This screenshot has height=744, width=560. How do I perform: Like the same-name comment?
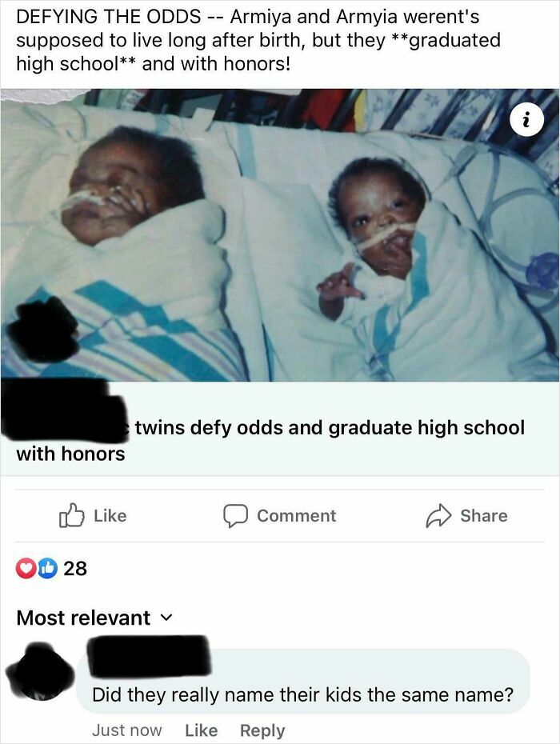(x=202, y=730)
